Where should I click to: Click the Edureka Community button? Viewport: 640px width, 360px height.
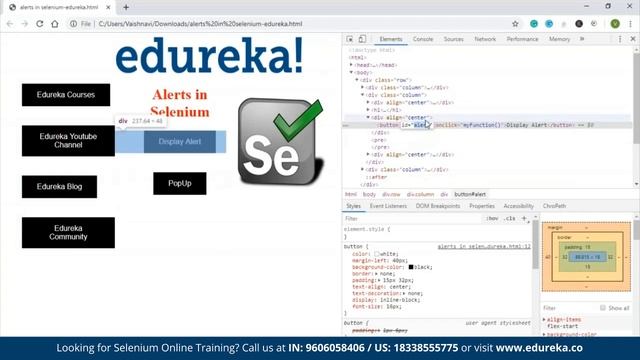[x=68, y=233]
